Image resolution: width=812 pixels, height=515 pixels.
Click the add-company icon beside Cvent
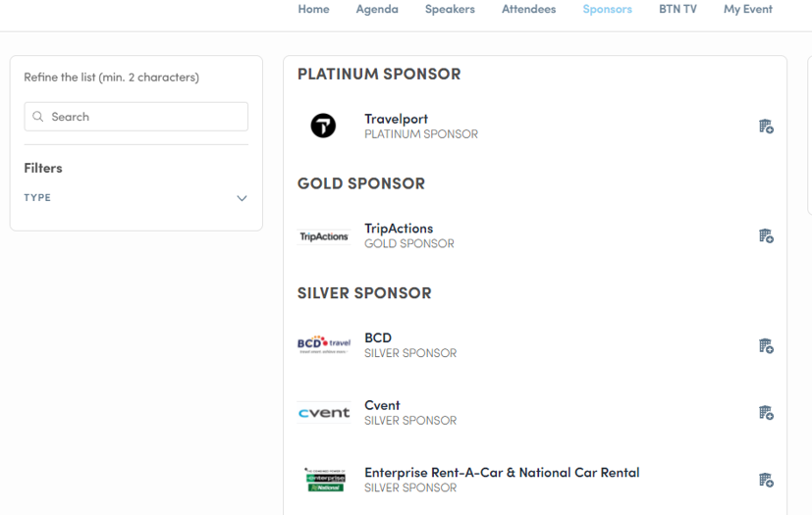766,413
